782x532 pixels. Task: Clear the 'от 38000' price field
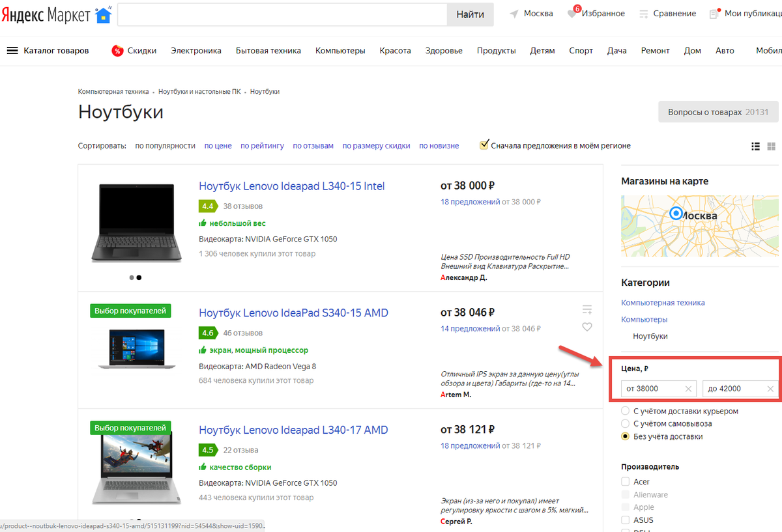coord(689,389)
